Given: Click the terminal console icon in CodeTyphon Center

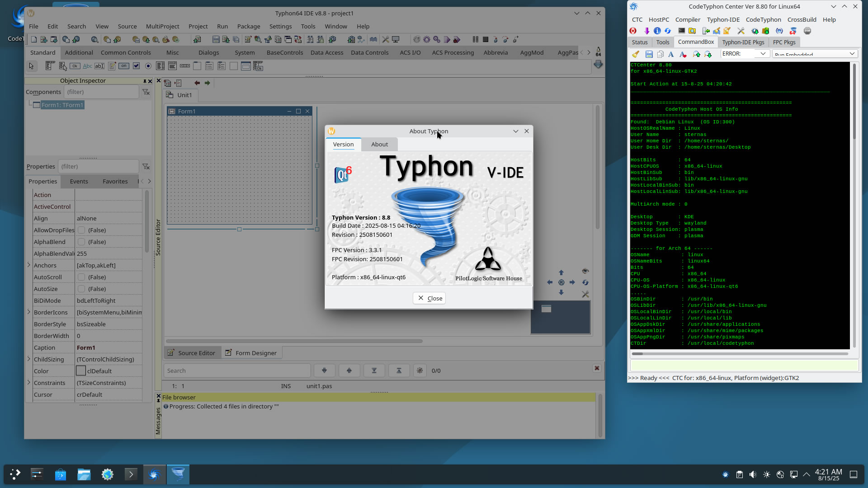Looking at the screenshot, I should coord(682,31).
